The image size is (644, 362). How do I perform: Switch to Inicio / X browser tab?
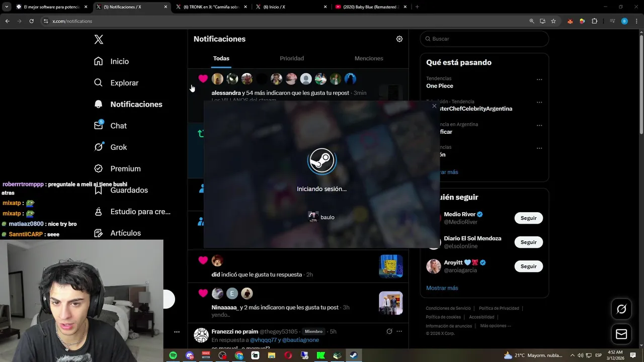[x=290, y=7]
